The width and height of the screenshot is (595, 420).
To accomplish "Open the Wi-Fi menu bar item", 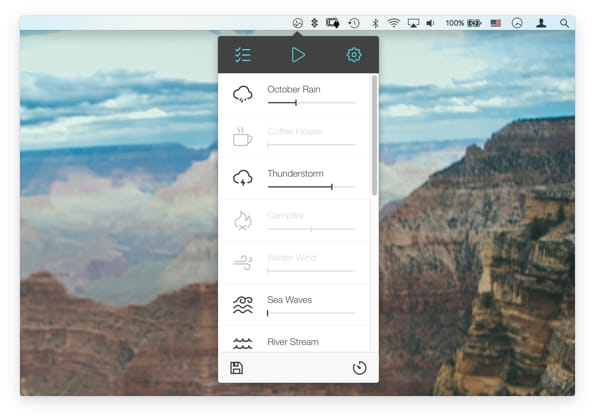I will pos(394,23).
